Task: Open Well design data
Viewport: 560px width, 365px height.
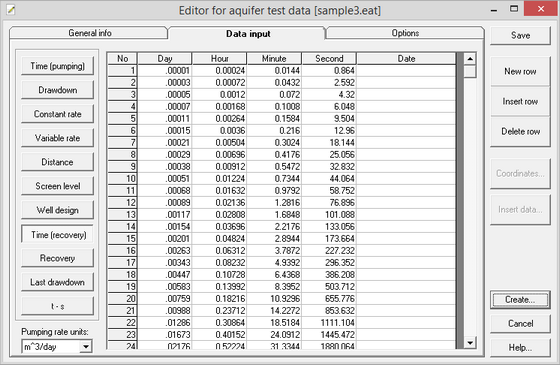Action: click(x=58, y=210)
